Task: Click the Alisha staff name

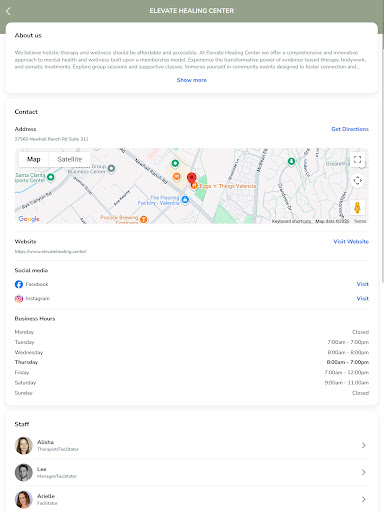Action: [x=45, y=442]
